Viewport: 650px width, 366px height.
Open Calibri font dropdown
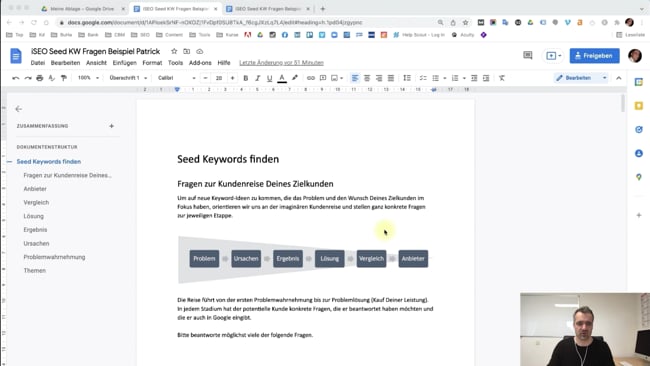177,78
